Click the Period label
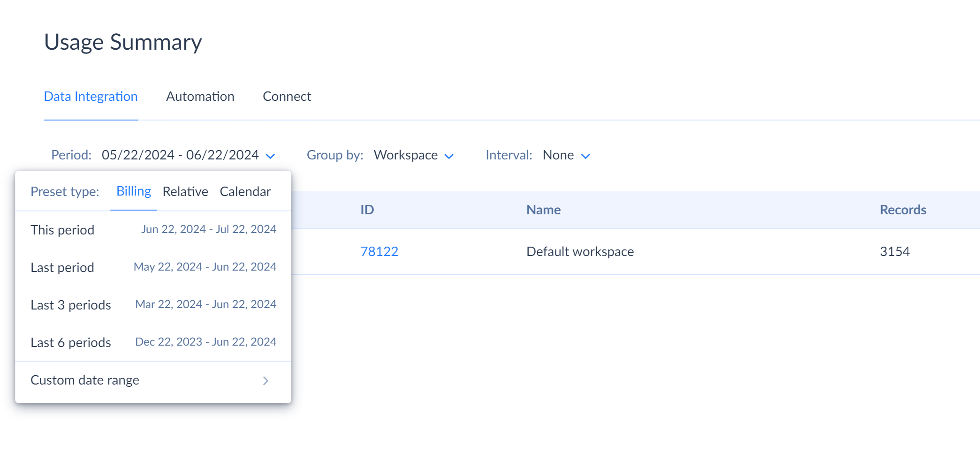Image resolution: width=980 pixels, height=453 pixels. pos(71,155)
